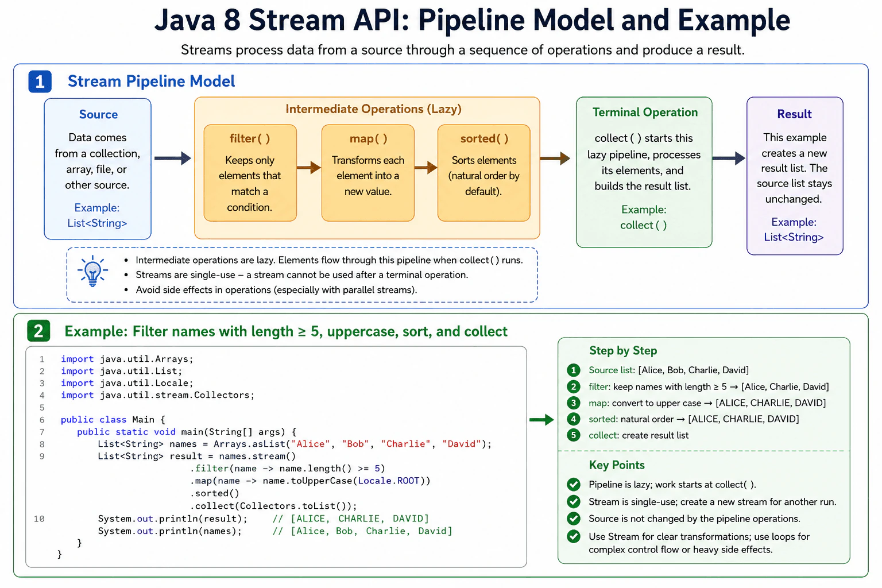
Task: Click the comment '// [ALICE, CHARLIE, DAVID]'
Action: (x=351, y=519)
